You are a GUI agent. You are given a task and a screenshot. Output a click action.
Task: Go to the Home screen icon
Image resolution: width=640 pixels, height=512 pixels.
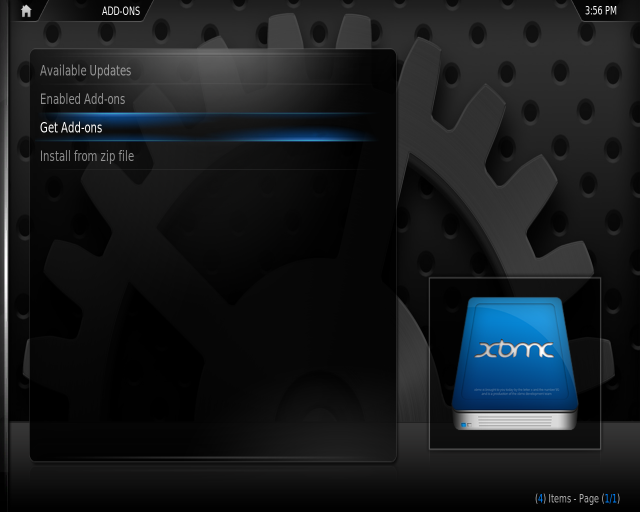(x=26, y=11)
